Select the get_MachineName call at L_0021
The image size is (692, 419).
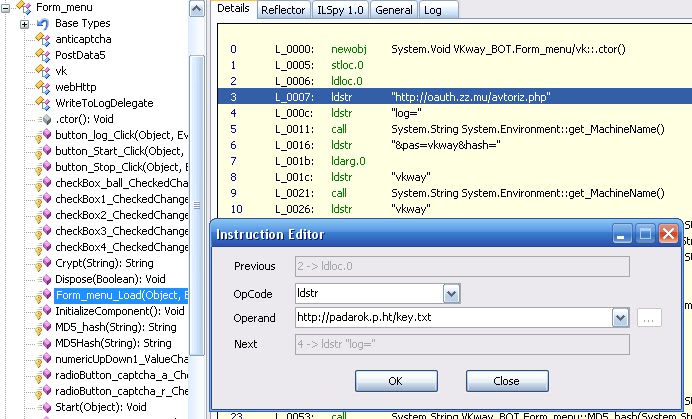[x=455, y=193]
